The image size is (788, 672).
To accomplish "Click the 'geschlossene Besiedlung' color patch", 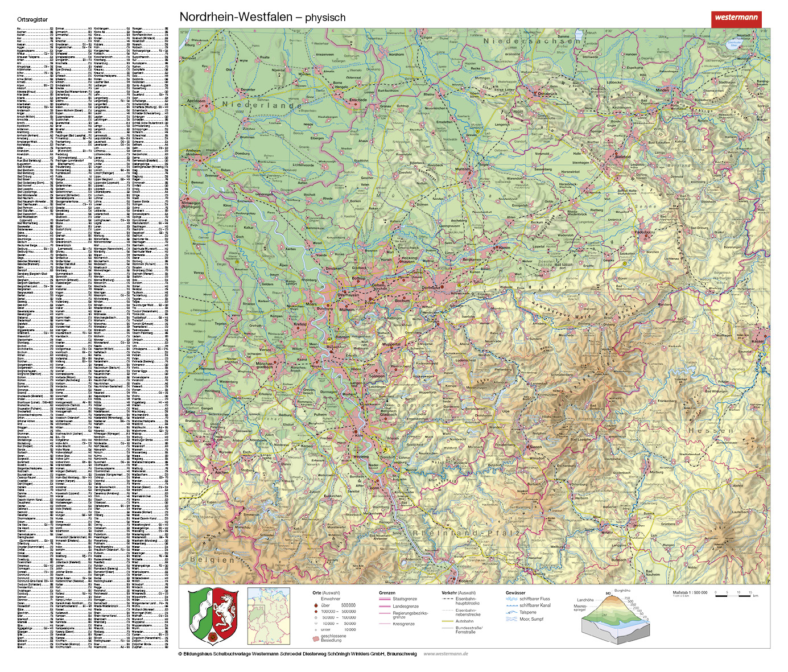I will click(x=316, y=639).
